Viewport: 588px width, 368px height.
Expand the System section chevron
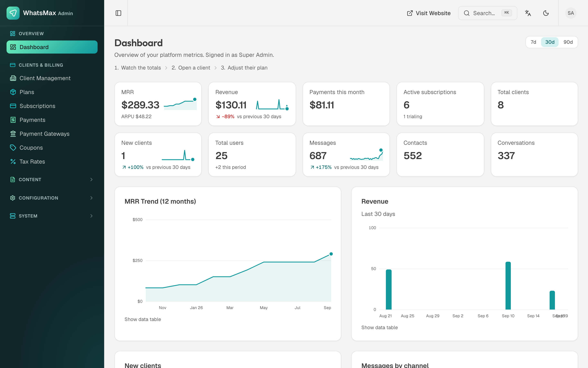pos(91,216)
